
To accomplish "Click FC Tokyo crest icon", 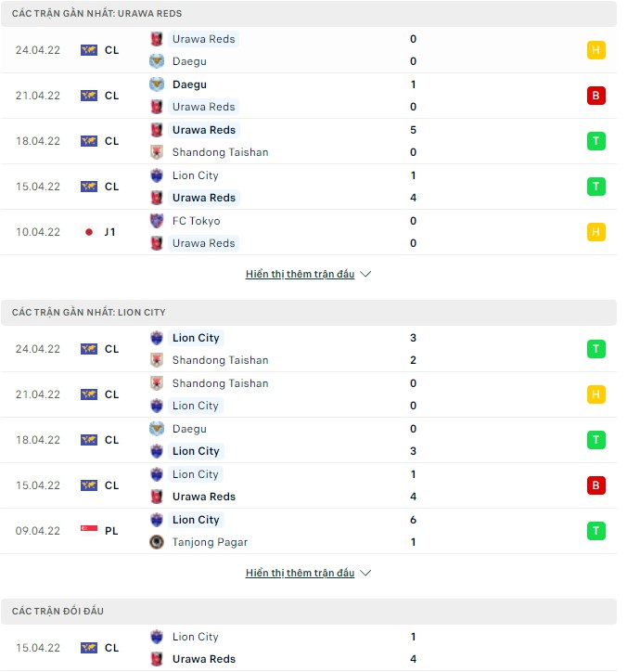I will 157,221.
